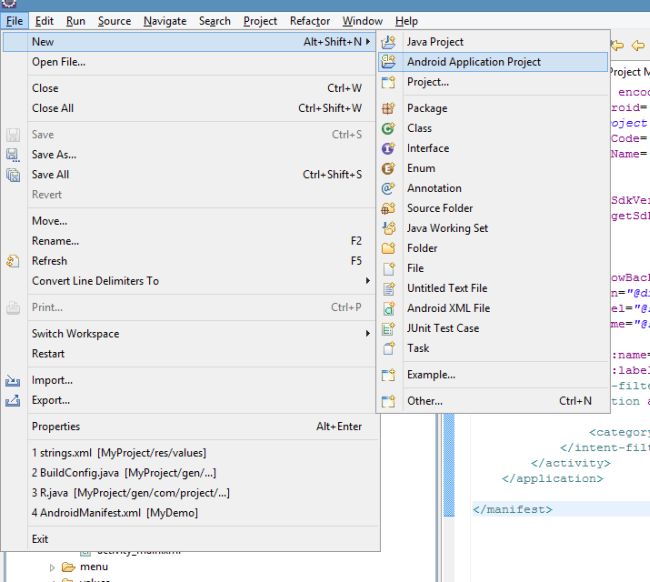Viewport: 650px width, 582px height.
Task: Click the green Class icon
Action: coord(388,129)
